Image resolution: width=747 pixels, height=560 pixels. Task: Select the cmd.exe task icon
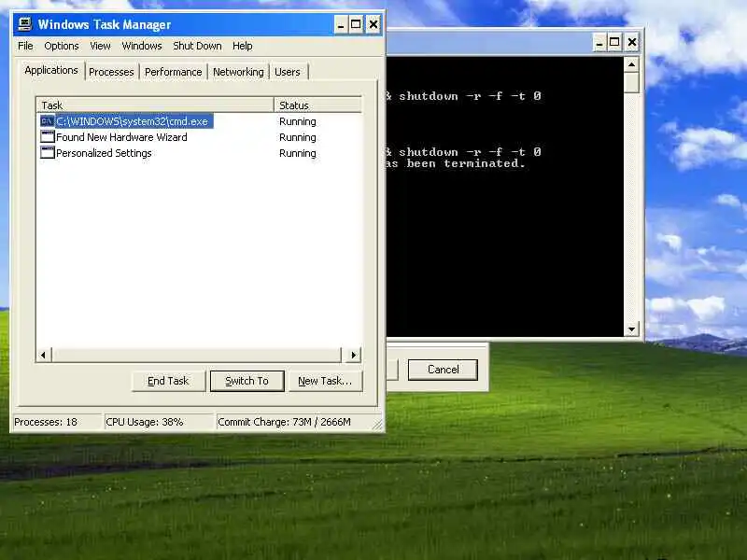48,121
